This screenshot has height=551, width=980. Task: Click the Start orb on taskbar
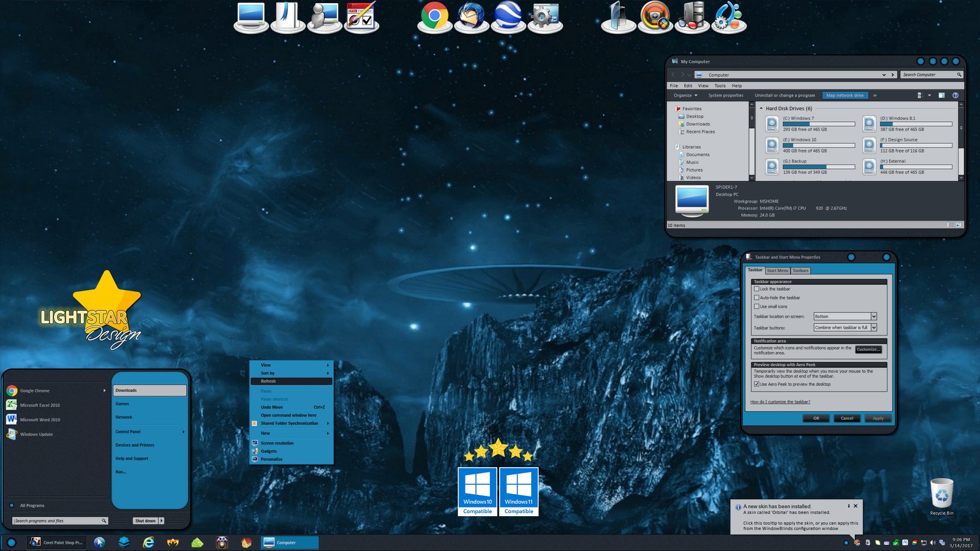[11, 542]
